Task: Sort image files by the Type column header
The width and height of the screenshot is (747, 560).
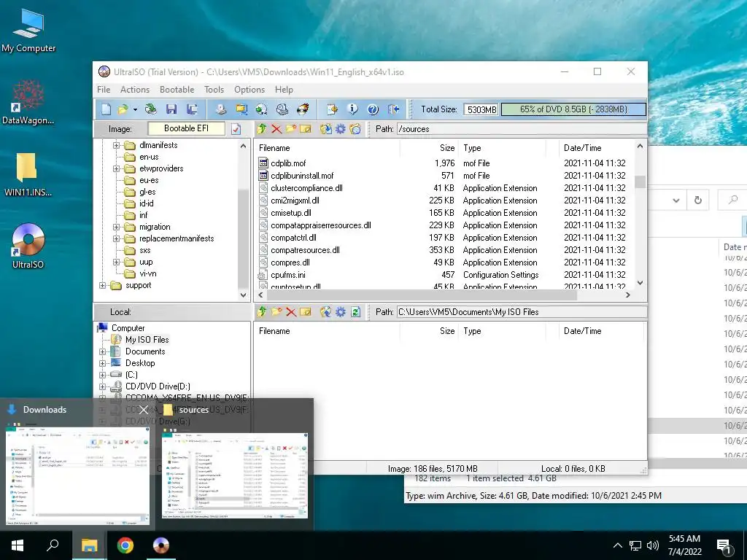Action: (x=502, y=148)
